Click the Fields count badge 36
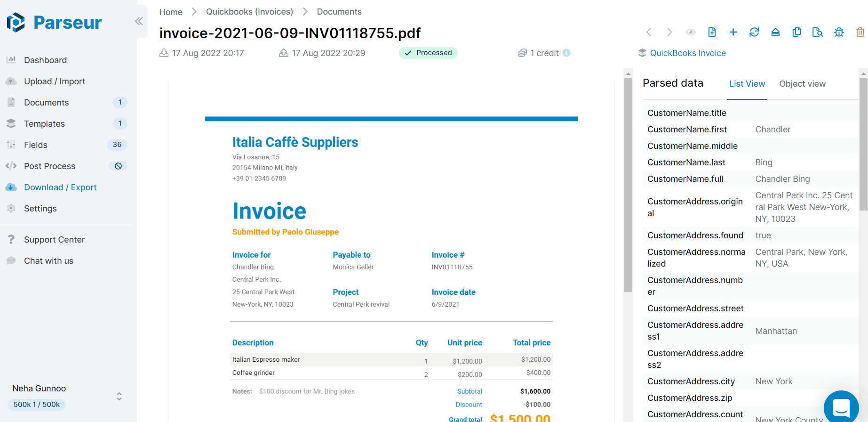868x422 pixels. [117, 145]
